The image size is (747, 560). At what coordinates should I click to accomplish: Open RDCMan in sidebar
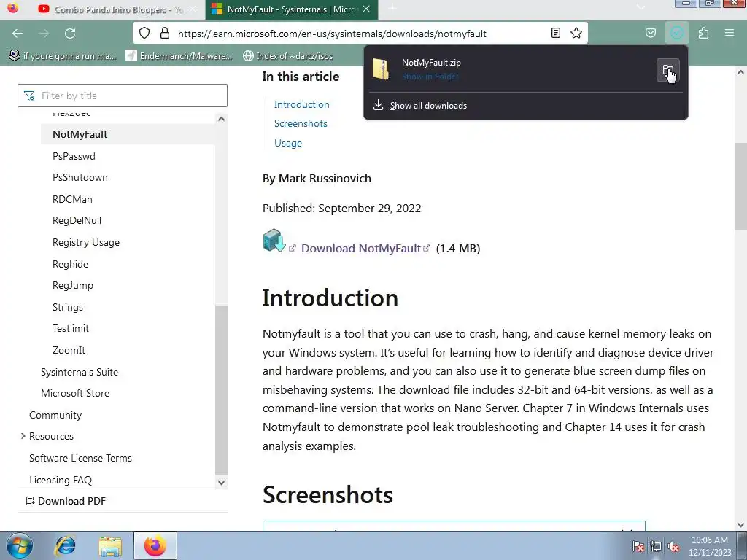[x=72, y=199]
